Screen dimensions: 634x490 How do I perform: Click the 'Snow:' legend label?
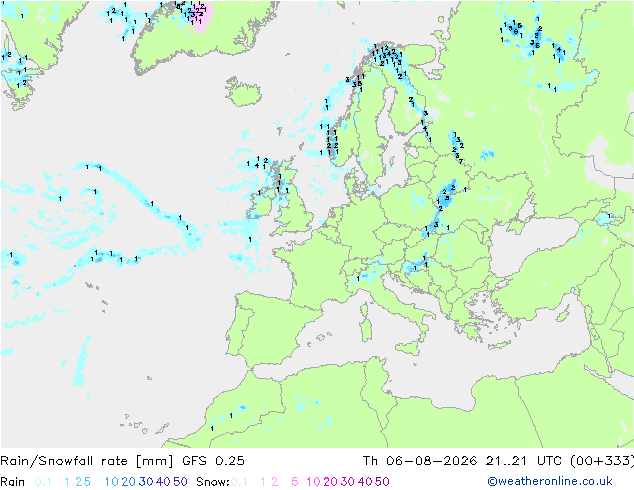click(213, 482)
